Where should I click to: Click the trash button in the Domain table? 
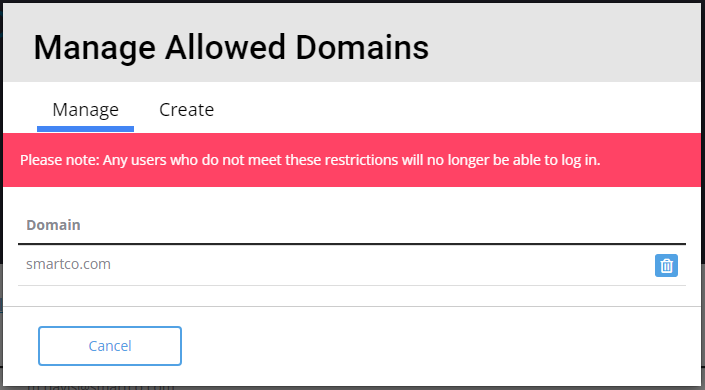point(666,265)
